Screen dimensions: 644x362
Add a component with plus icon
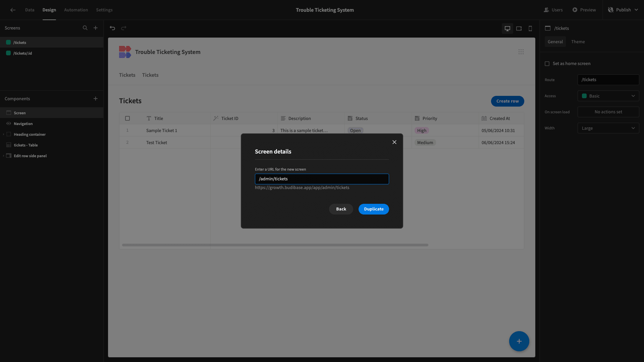point(96,99)
